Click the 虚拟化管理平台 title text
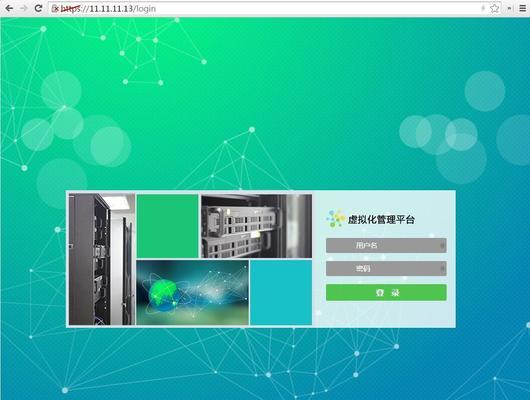530x400 pixels. pos(381,220)
